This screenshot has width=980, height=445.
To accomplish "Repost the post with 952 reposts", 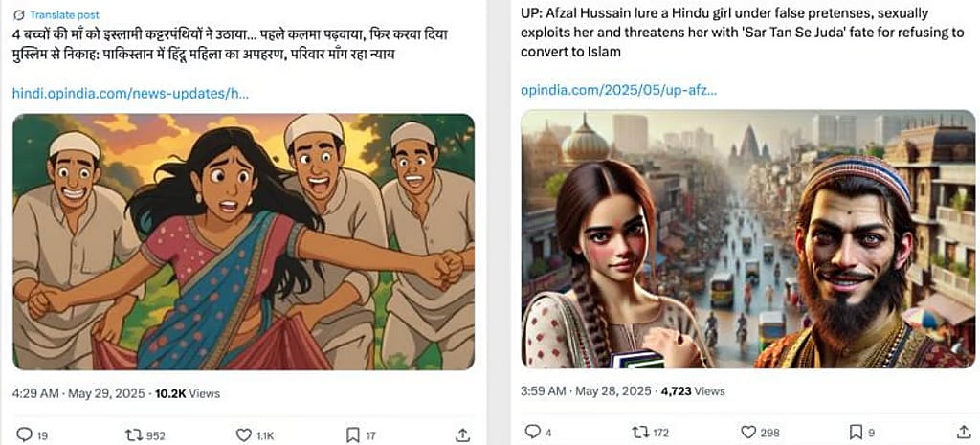I will click(135, 434).
